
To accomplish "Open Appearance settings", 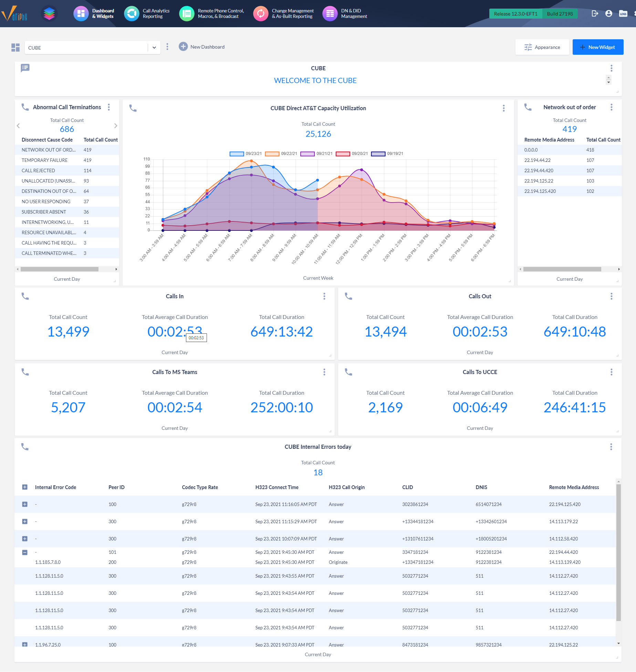I will click(x=542, y=47).
